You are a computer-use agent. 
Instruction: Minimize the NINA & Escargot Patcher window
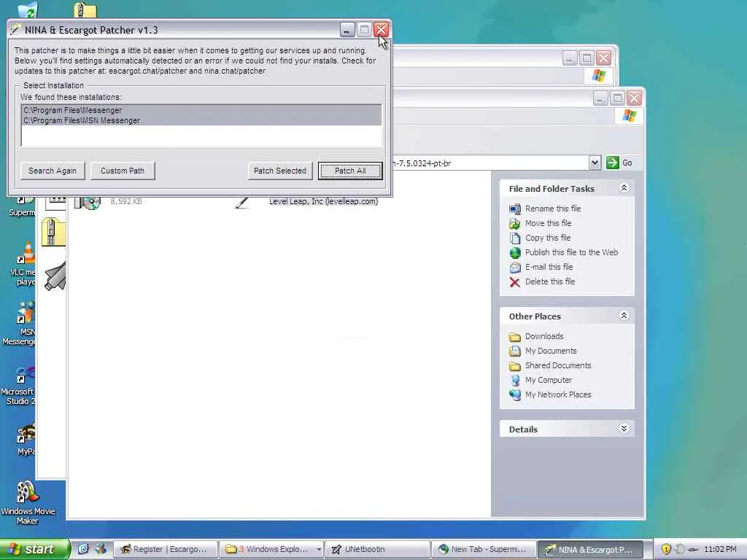[347, 30]
